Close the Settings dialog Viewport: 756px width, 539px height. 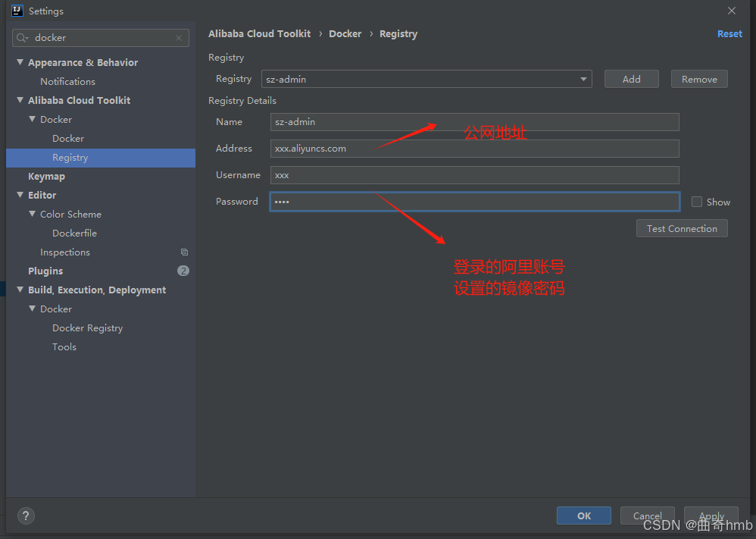coord(732,11)
